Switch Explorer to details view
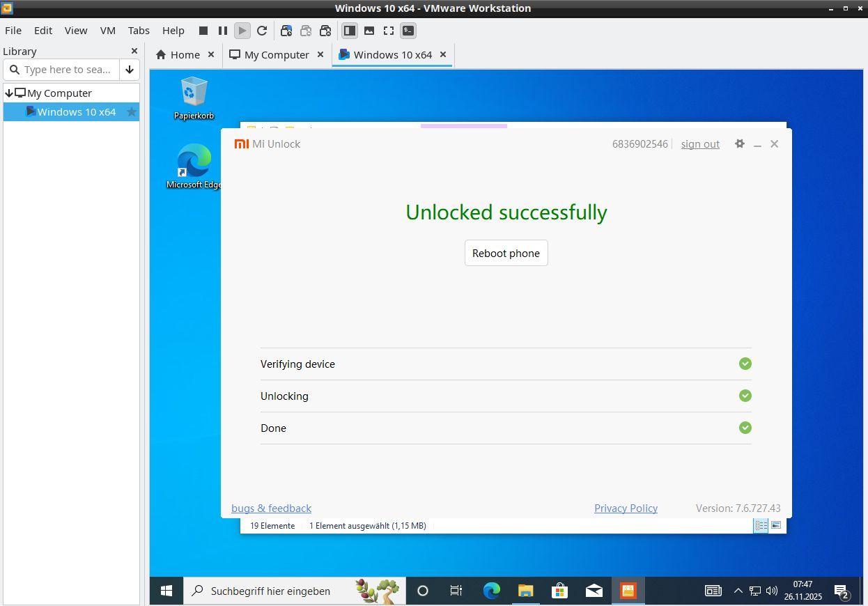Screen dimensions: 868x606 (761, 525)
